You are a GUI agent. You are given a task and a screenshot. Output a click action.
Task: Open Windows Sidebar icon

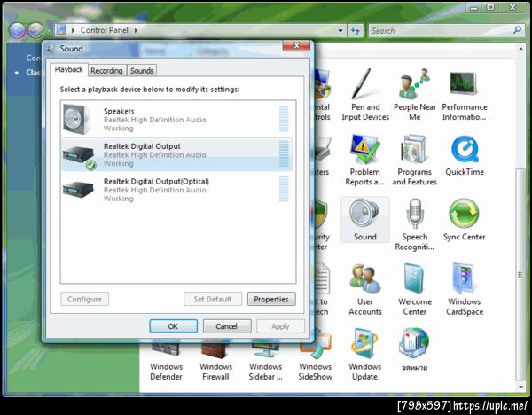pyautogui.click(x=266, y=362)
